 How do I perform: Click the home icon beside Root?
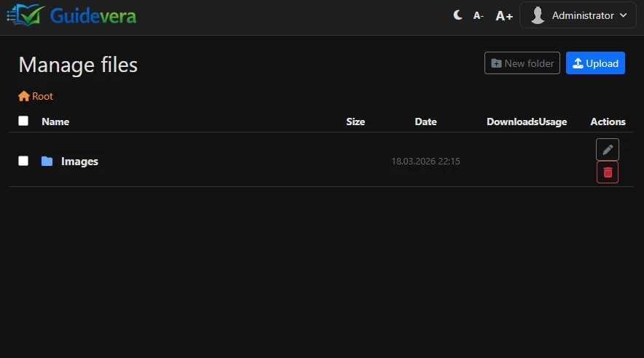24,96
